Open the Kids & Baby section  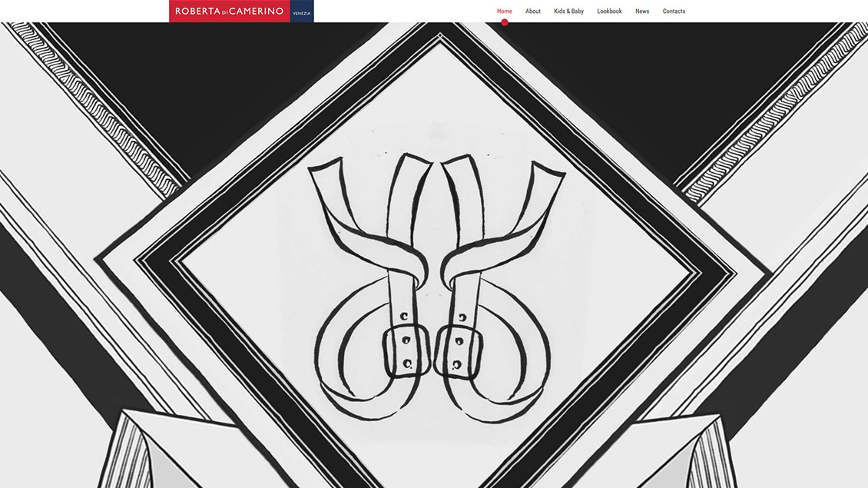pos(568,11)
